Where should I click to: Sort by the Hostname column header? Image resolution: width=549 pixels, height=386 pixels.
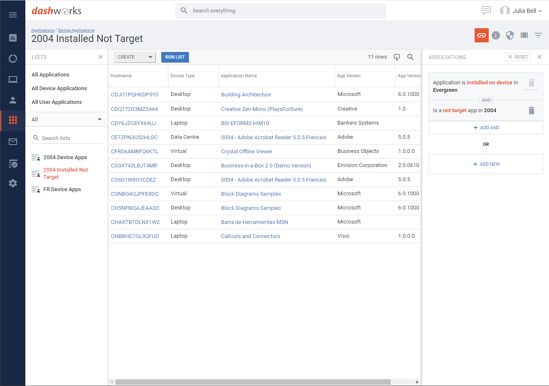tap(121, 76)
